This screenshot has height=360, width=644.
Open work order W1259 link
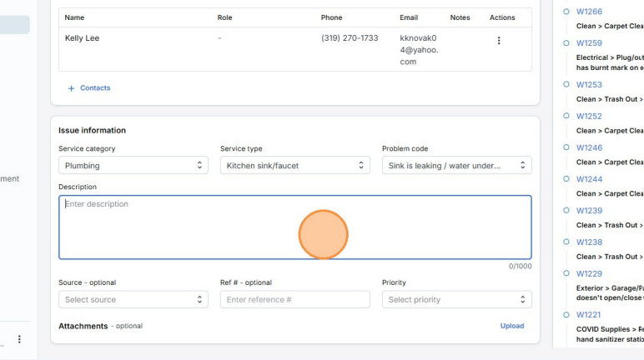(x=589, y=43)
